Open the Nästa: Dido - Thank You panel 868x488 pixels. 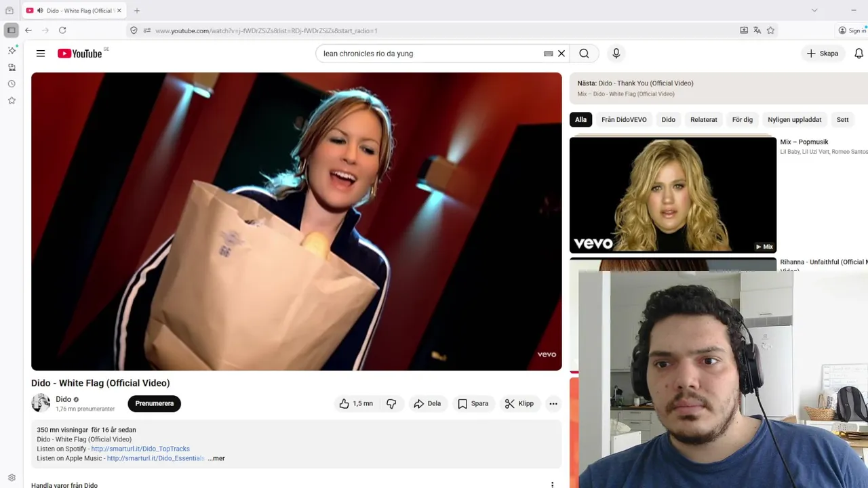coord(719,88)
